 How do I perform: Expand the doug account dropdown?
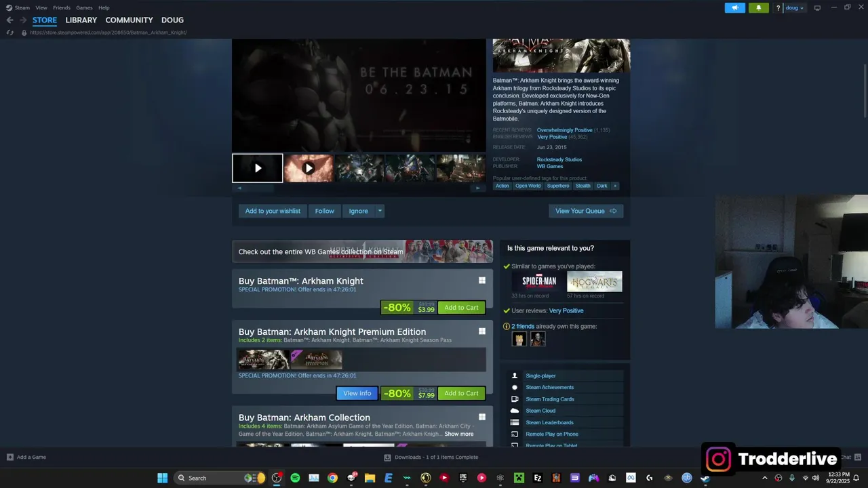(x=794, y=8)
